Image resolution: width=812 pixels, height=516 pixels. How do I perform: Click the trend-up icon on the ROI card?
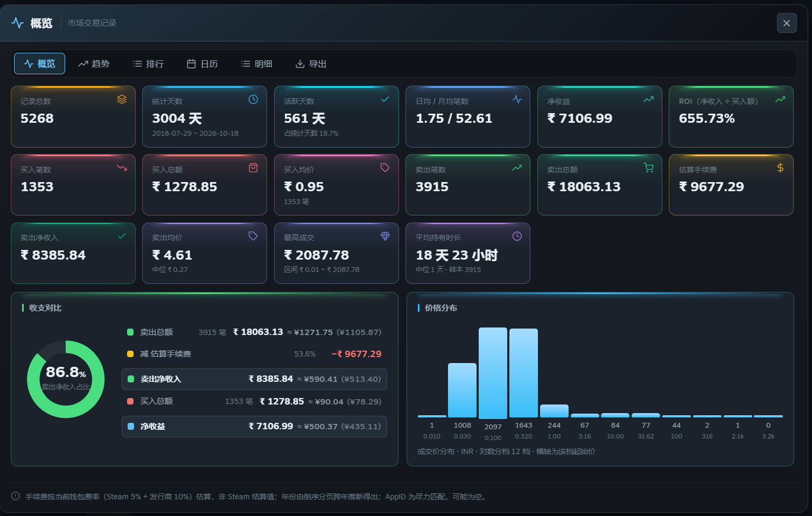pyautogui.click(x=780, y=99)
